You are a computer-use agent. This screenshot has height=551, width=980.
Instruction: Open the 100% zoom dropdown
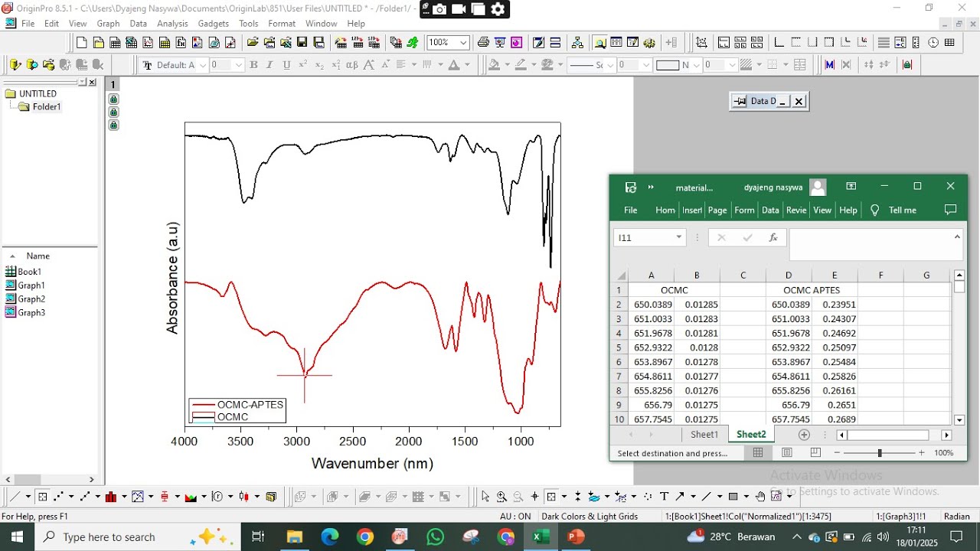pyautogui.click(x=463, y=43)
